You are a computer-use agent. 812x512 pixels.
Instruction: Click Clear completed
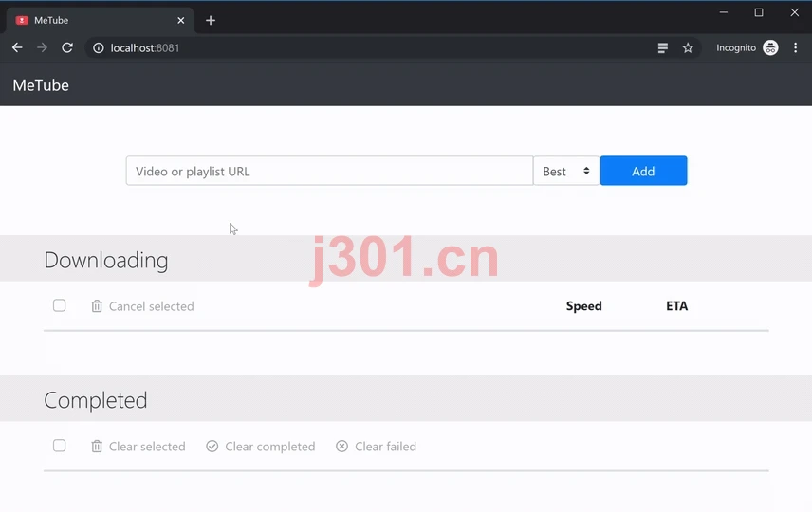pyautogui.click(x=261, y=447)
